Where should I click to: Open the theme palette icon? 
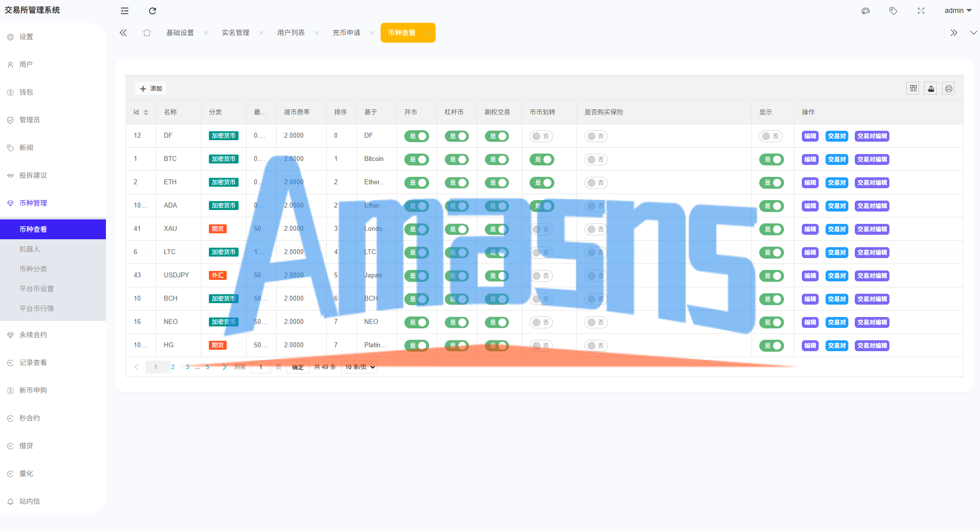[865, 11]
